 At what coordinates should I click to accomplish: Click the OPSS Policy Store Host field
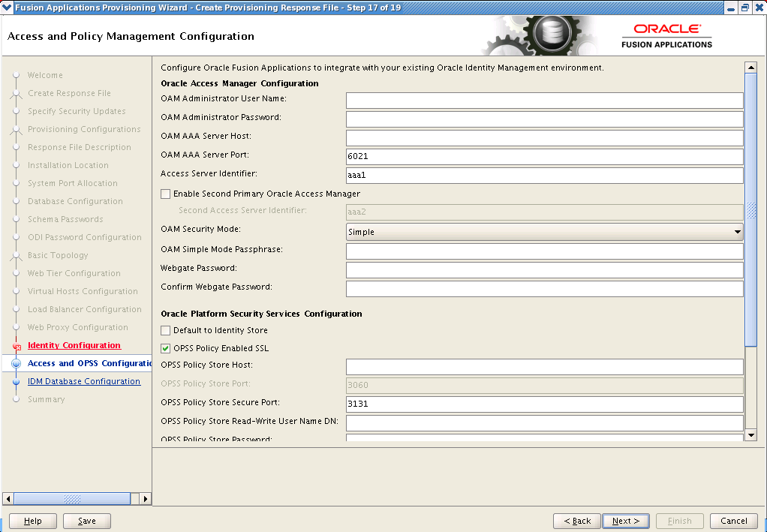[x=544, y=367]
